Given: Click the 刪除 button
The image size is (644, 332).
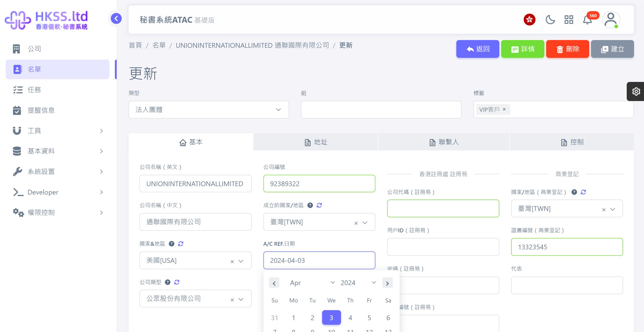Looking at the screenshot, I should (x=568, y=49).
